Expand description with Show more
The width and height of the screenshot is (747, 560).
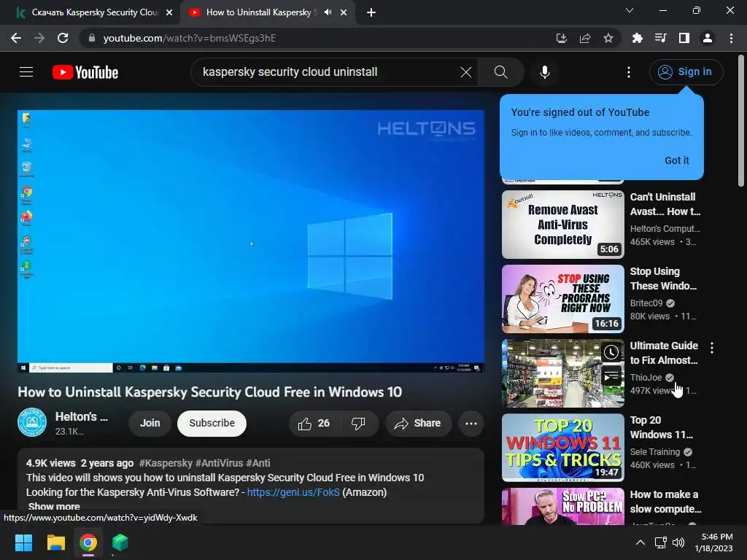point(54,507)
